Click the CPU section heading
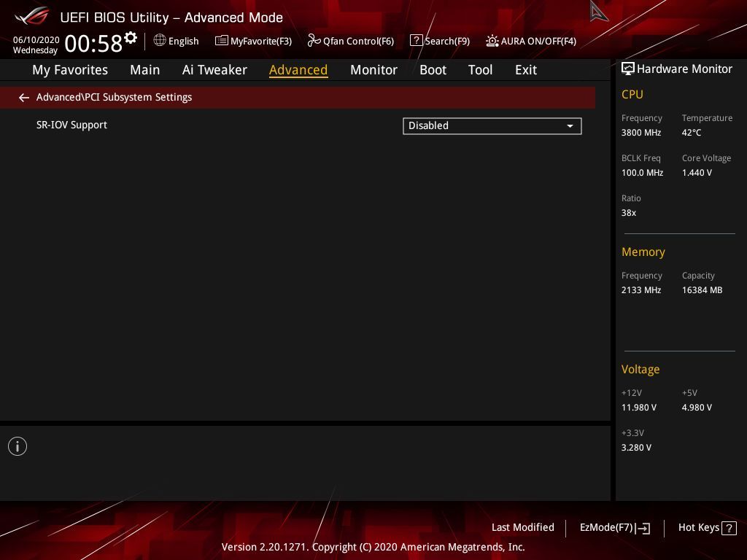This screenshot has height=560, width=747. pos(632,95)
